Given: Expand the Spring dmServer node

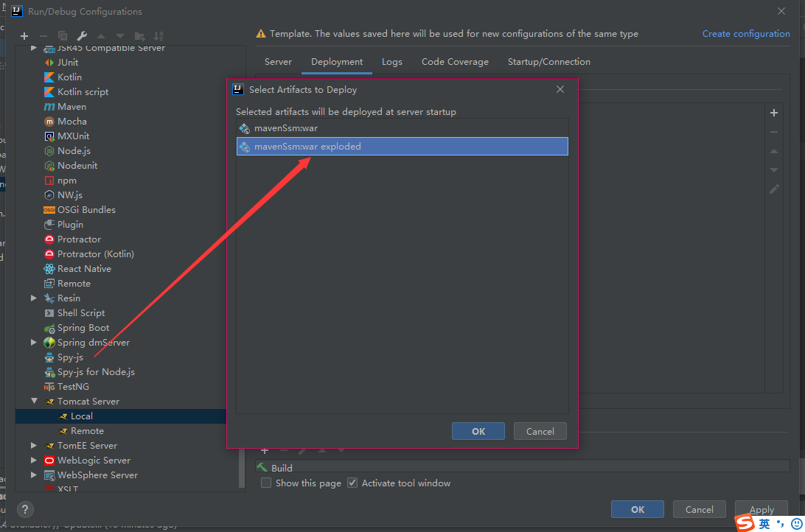Looking at the screenshot, I should (34, 342).
